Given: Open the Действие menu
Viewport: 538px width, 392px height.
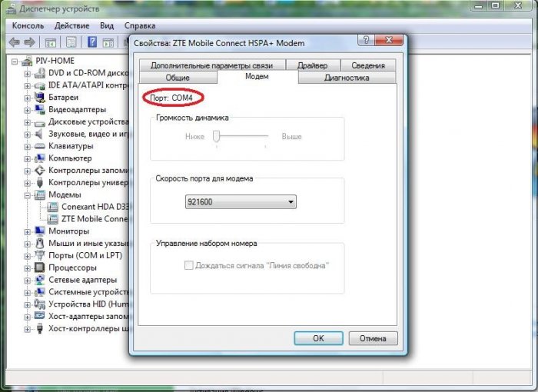Looking at the screenshot, I should (73, 25).
